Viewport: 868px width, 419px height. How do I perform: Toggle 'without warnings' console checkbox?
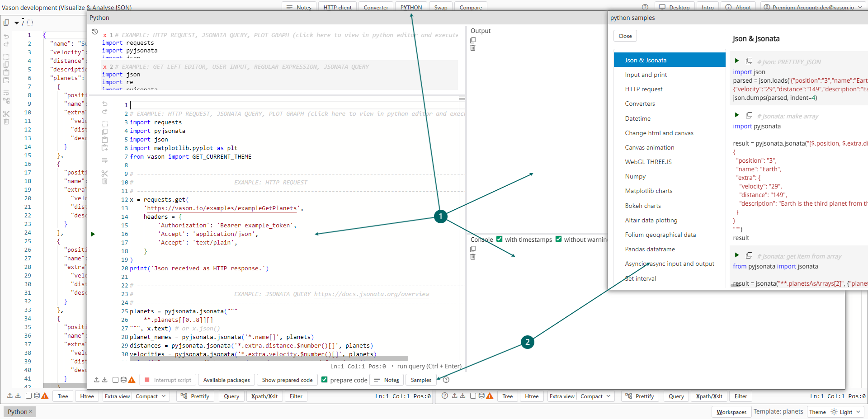[559, 239]
